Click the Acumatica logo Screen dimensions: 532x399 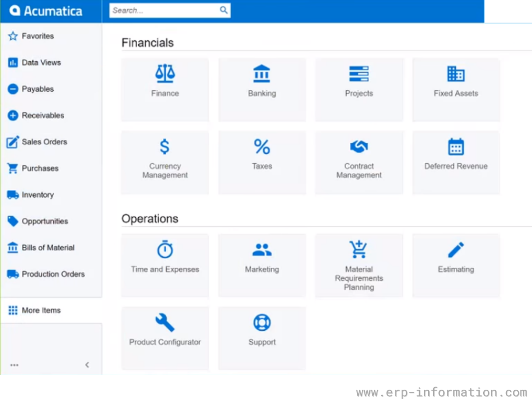click(46, 11)
